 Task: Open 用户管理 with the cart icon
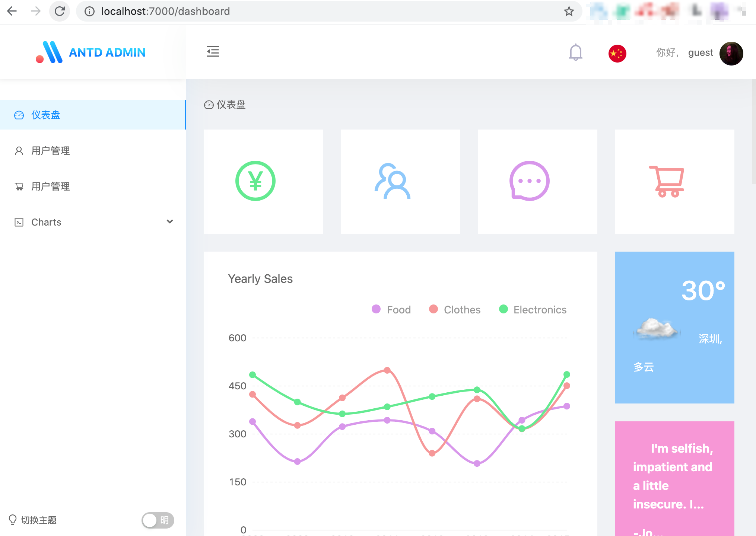pos(50,186)
